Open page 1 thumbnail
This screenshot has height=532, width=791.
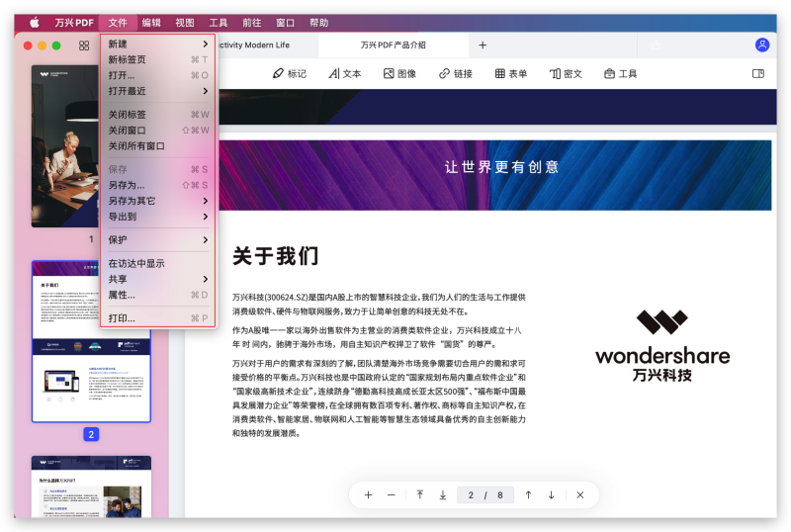65,146
